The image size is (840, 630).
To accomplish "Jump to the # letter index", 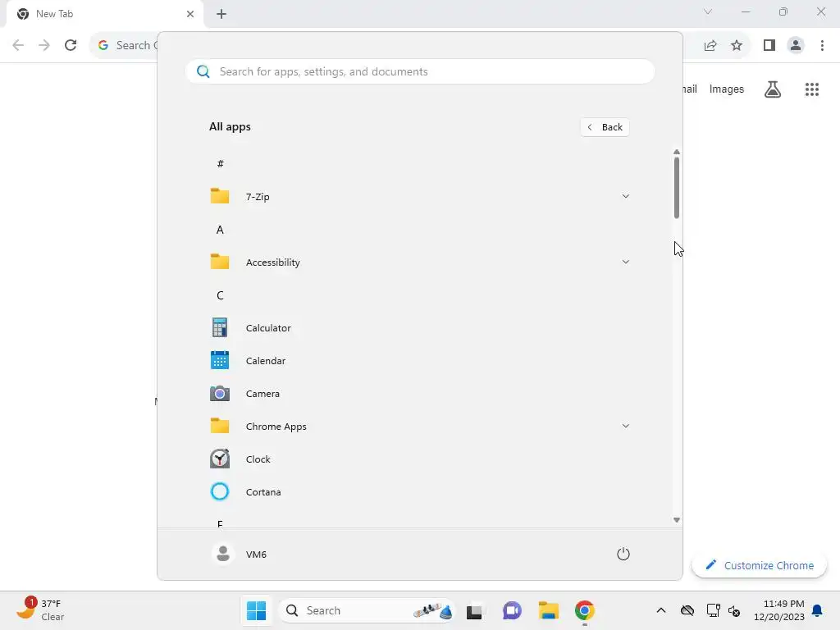I will coord(220,164).
